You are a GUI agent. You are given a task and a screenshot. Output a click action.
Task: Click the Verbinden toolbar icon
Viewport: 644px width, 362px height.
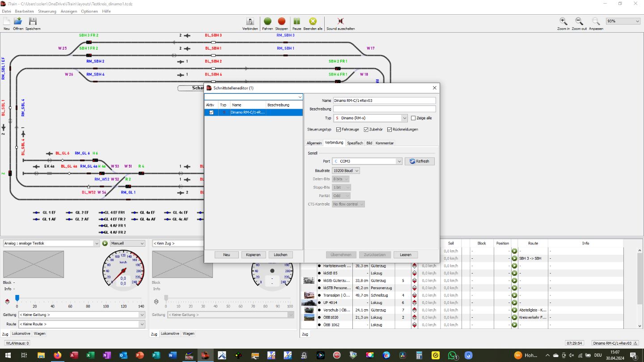[x=250, y=21]
